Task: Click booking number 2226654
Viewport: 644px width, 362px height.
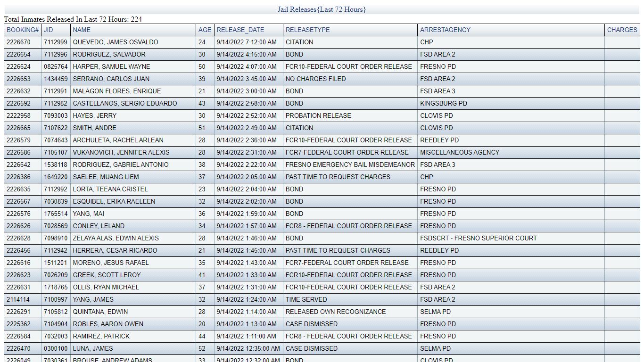Action: 18,54
